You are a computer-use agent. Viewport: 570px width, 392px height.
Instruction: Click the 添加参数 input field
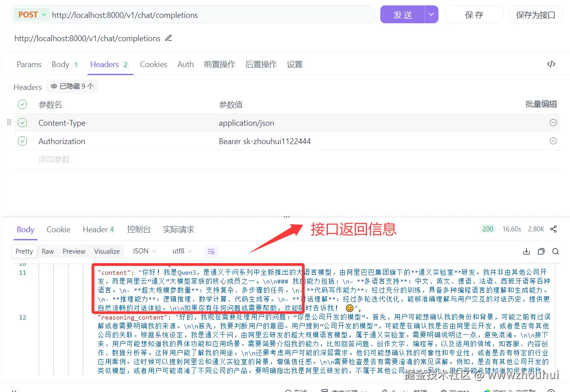click(x=54, y=159)
